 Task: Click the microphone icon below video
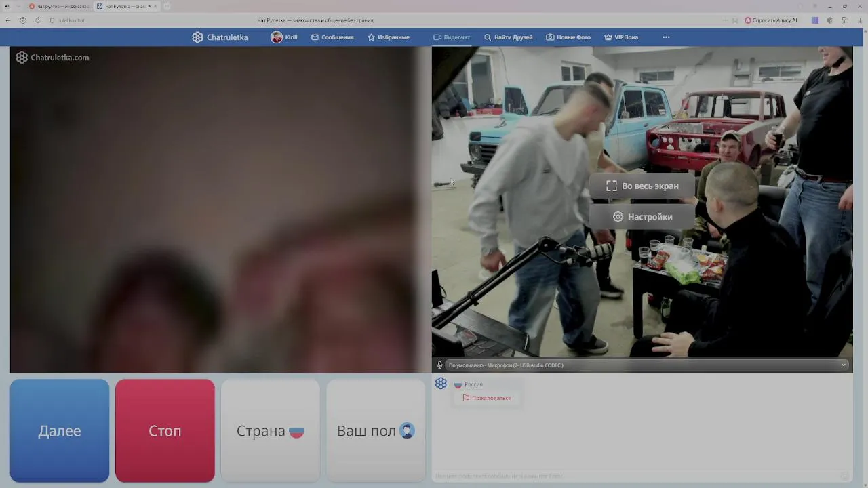tap(439, 365)
